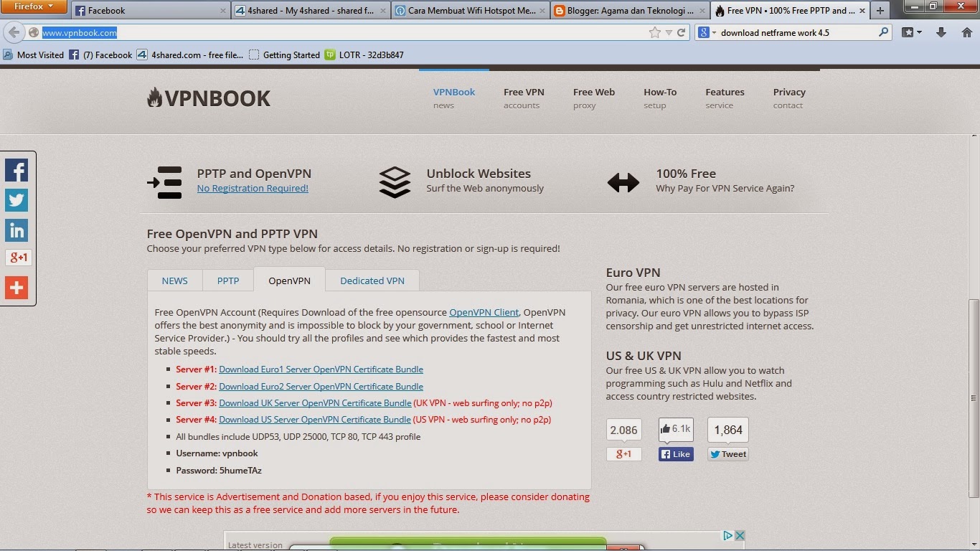
Task: Open Getting Started bookmark
Action: [284, 55]
